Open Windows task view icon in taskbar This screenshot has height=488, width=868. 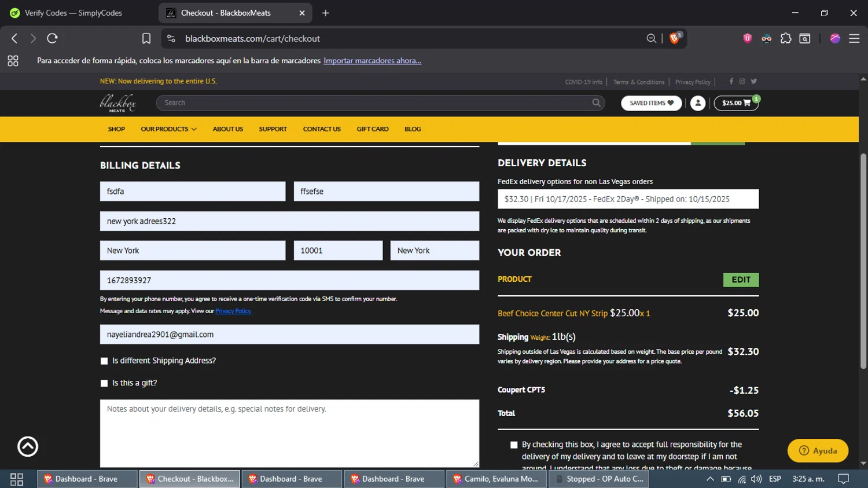click(x=17, y=479)
